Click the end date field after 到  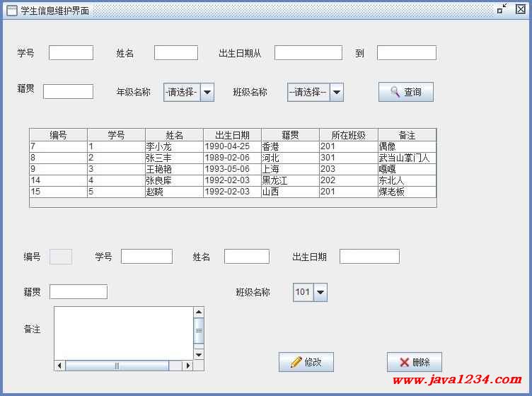click(407, 53)
